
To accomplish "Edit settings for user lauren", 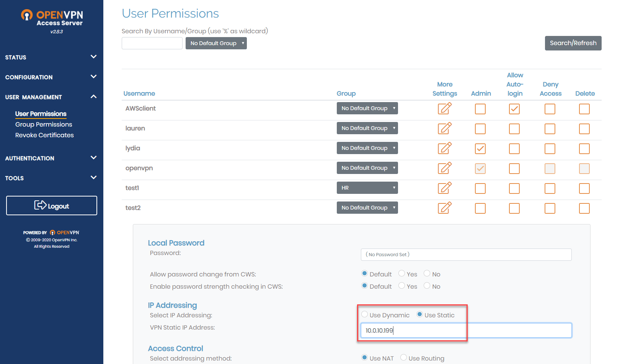I will tap(445, 129).
